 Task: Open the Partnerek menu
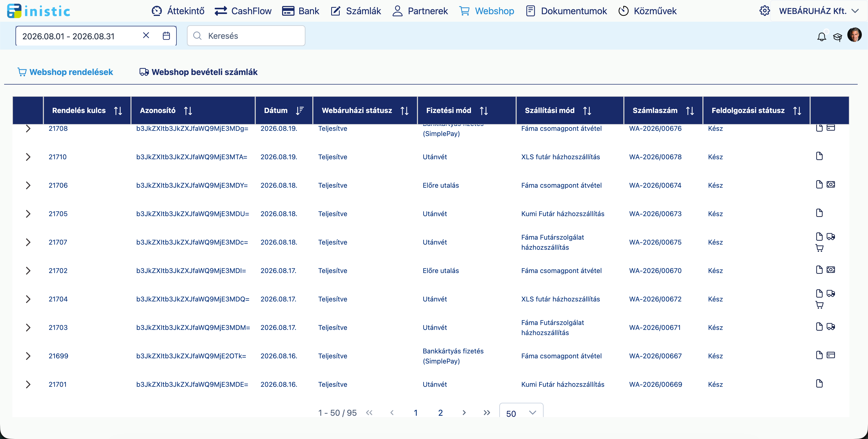click(420, 11)
